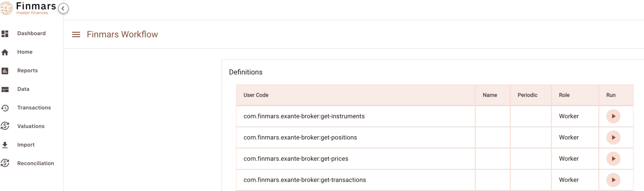Screen dimensions: 644x191
Task: Click the Dashboard grid icon
Action: tap(5, 34)
